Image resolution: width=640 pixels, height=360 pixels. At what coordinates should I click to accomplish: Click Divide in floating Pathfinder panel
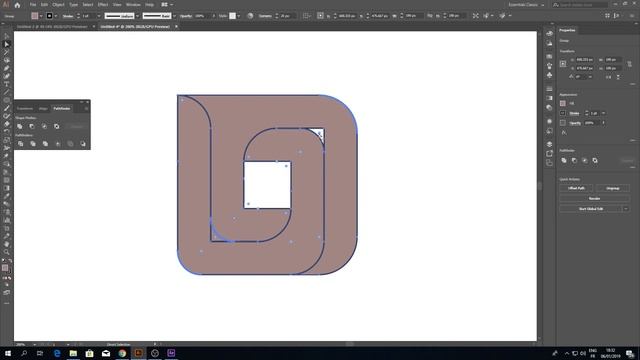coord(20,144)
